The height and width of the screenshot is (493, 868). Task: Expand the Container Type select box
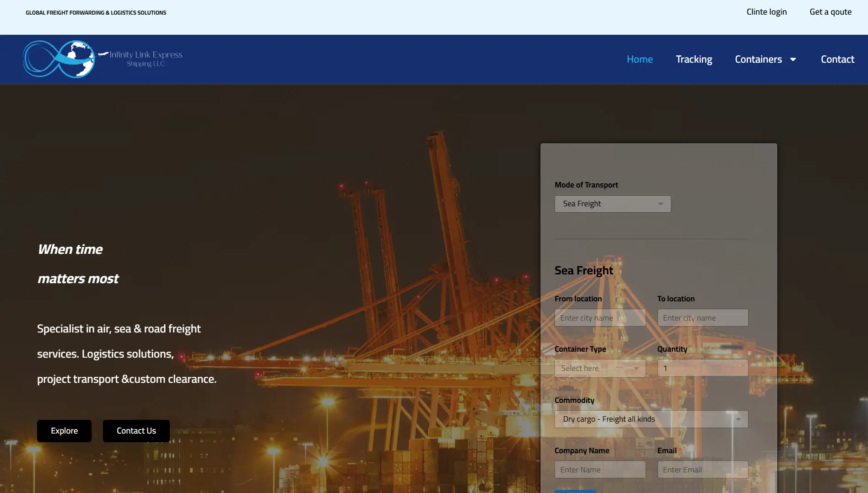[x=599, y=368]
